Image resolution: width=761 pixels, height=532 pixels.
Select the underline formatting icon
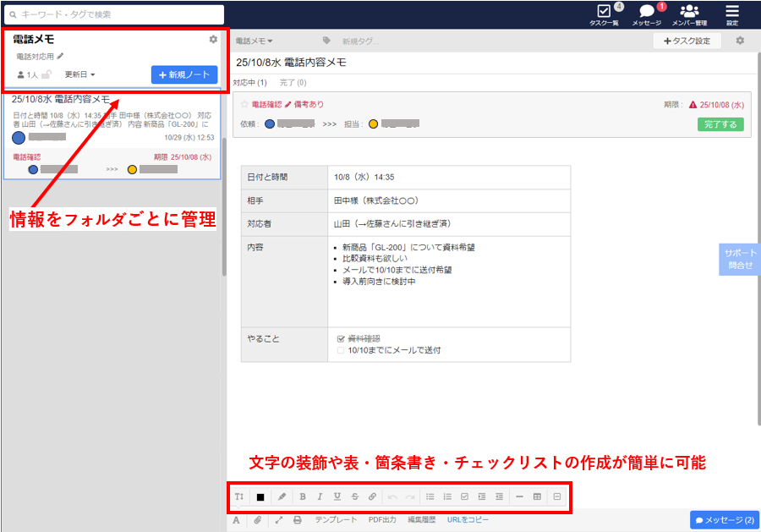coord(337,496)
